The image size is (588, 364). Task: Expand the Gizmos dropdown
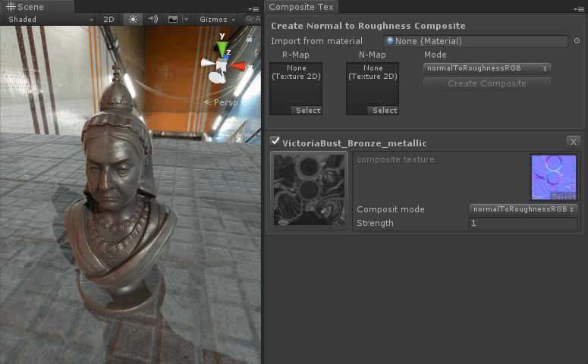pyautogui.click(x=216, y=19)
